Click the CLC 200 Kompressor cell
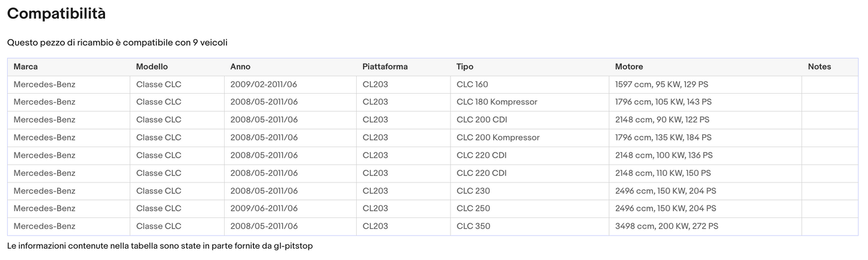Viewport: 868px width, 260px height. tap(498, 138)
